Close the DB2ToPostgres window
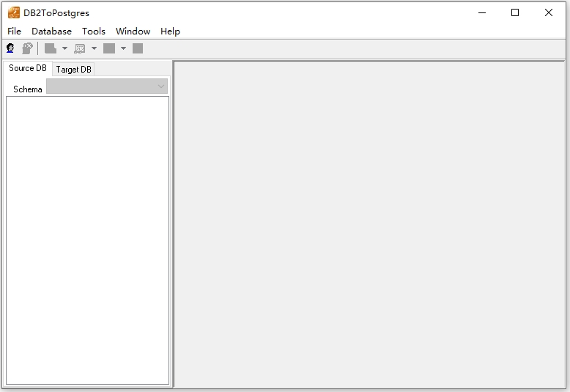Viewport: 570px width, 392px height. [549, 12]
